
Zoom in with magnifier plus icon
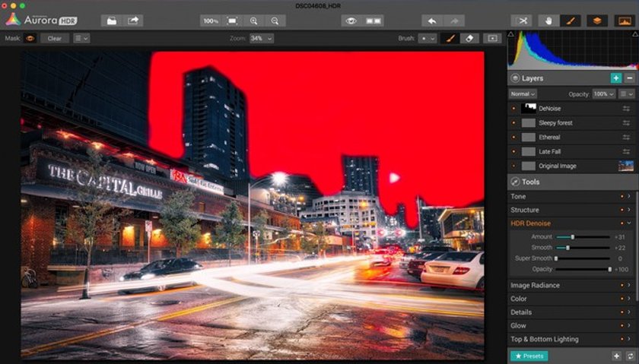(253, 21)
